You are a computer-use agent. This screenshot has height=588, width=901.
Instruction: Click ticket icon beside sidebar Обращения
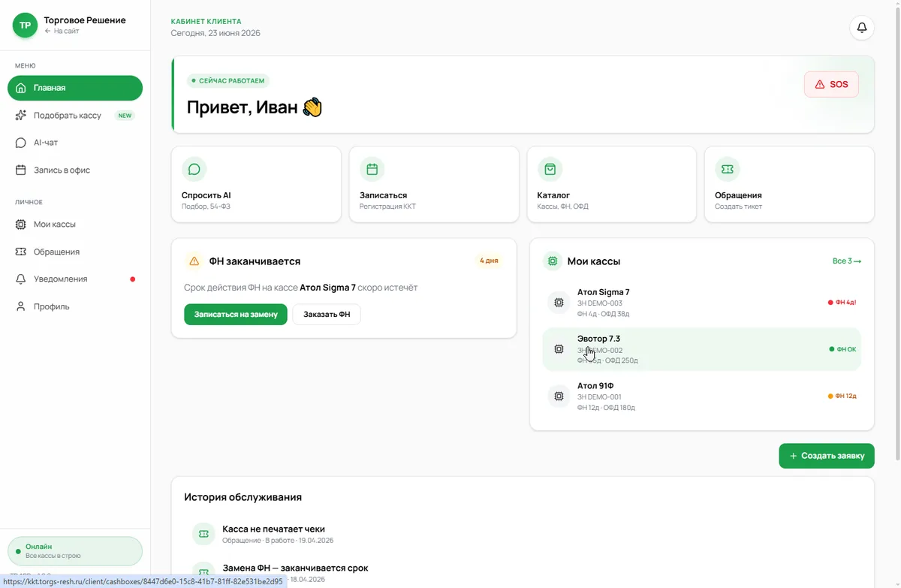point(21,252)
